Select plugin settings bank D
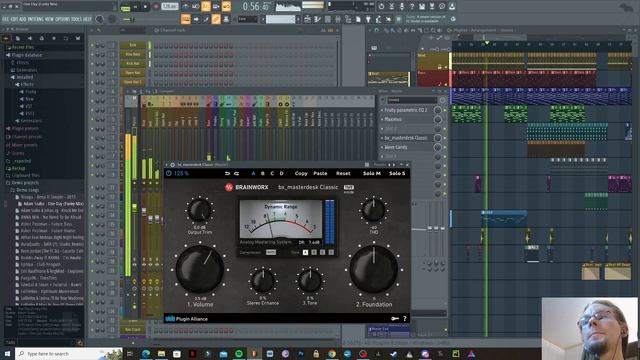The image size is (640, 360). point(281,173)
